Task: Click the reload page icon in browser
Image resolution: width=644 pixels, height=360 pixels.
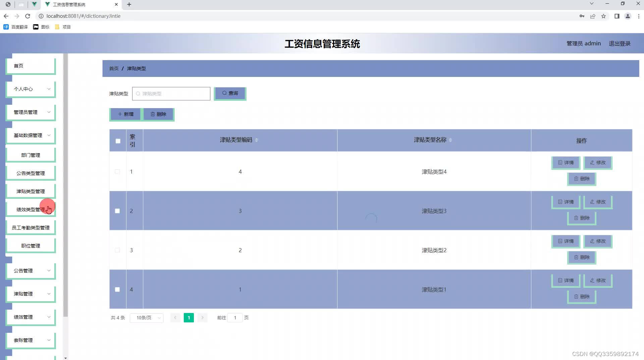Action: click(x=28, y=16)
